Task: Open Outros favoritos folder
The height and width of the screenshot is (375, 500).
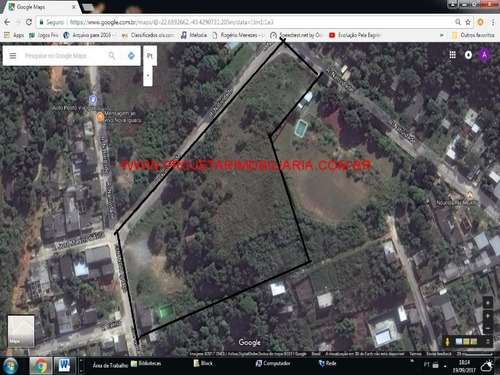Action: 473,35
